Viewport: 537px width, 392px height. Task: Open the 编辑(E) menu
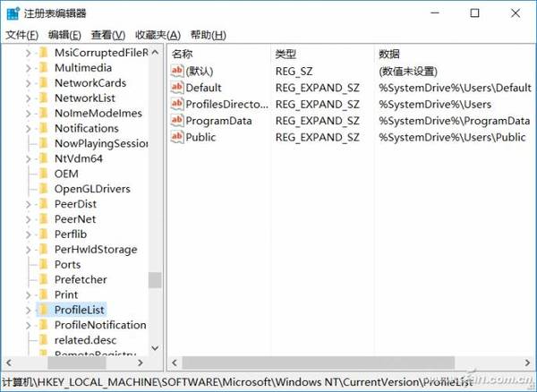tap(64, 35)
